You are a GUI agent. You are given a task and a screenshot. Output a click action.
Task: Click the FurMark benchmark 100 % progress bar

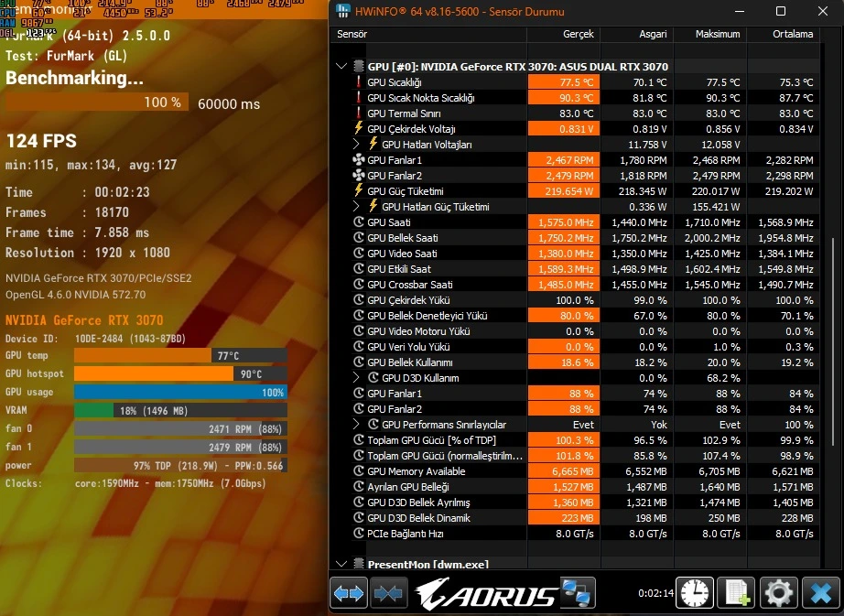coord(97,103)
